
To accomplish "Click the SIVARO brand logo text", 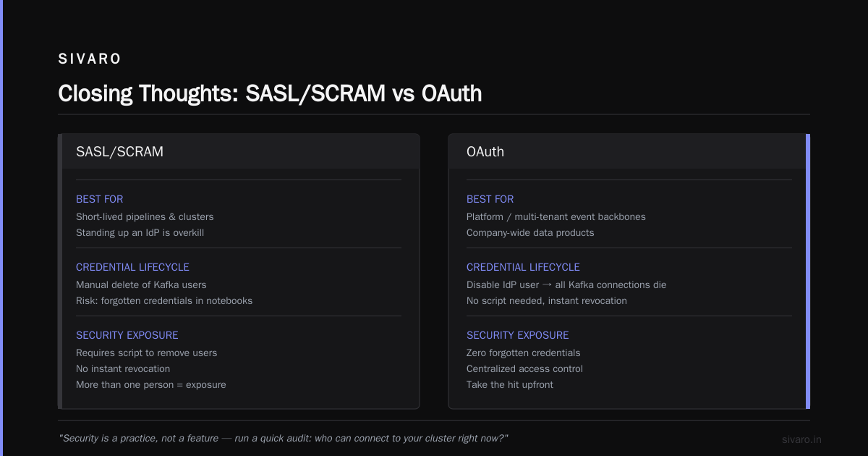I will [x=90, y=59].
